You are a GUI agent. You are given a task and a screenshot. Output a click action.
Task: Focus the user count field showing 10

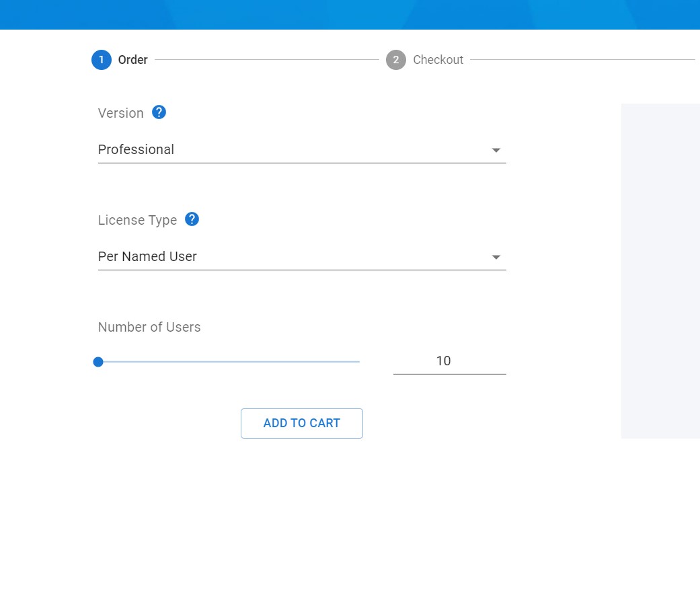[x=449, y=361]
